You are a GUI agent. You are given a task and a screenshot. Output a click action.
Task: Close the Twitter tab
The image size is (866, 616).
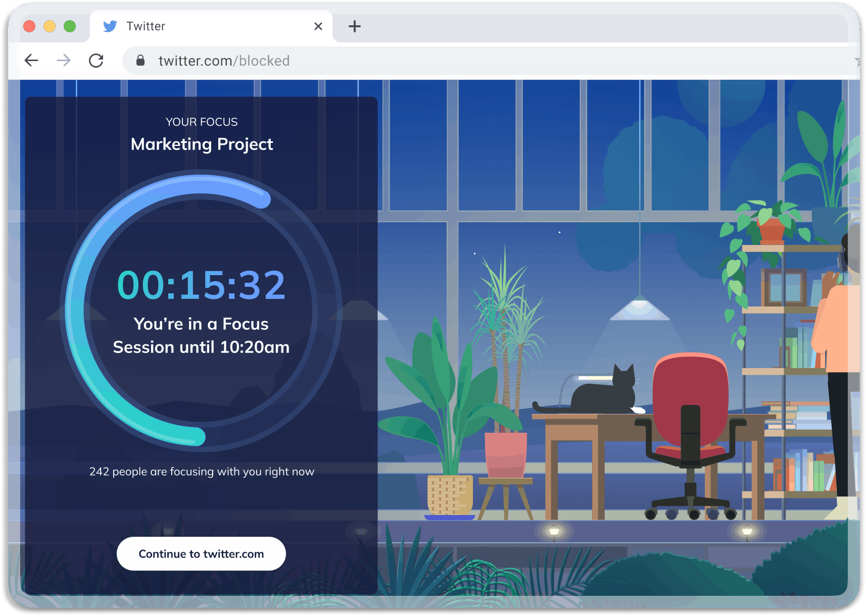(318, 26)
